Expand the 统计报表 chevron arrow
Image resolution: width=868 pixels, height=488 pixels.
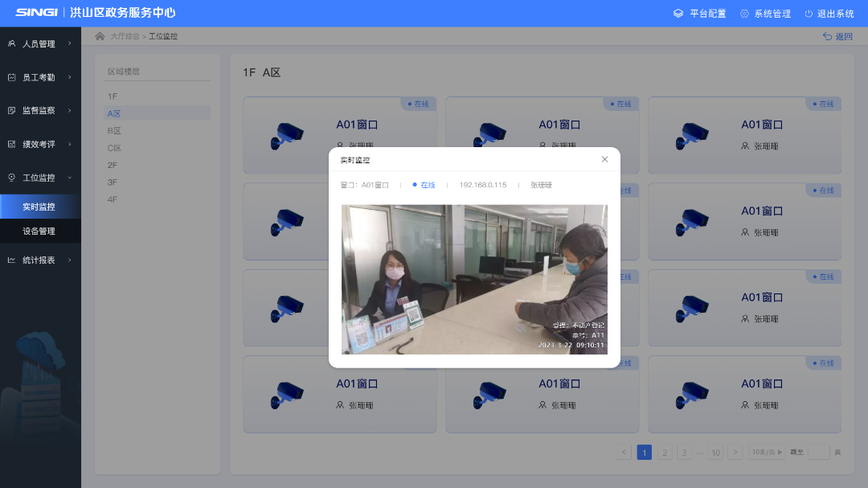click(x=70, y=260)
